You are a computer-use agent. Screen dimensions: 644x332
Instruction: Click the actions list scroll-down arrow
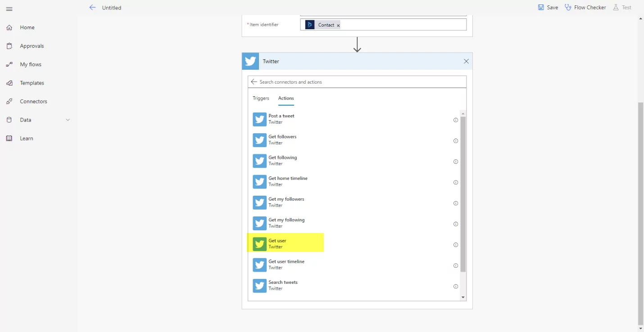[x=463, y=297]
